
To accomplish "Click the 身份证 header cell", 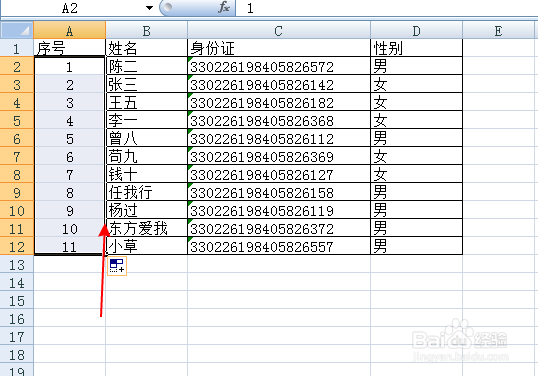I will coord(279,48).
